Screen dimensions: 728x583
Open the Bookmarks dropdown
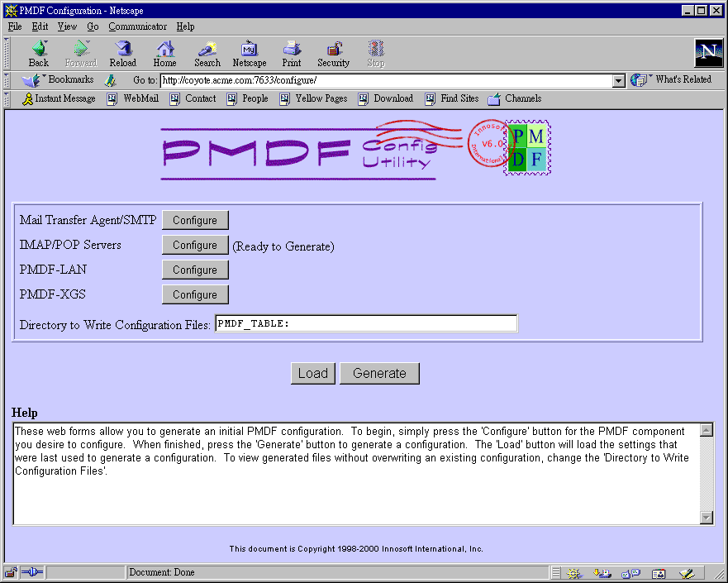pos(58,80)
